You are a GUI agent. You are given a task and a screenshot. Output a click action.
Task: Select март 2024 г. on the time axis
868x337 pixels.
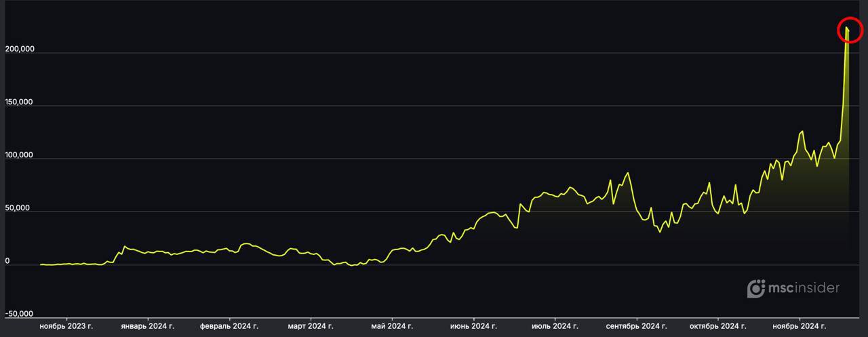point(311,327)
